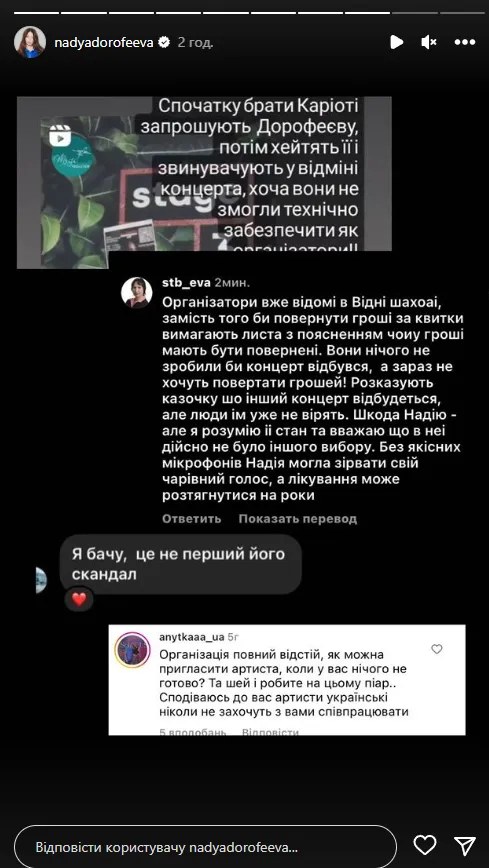Open nadyadorofeeva profile picture

pyautogui.click(x=30, y=42)
